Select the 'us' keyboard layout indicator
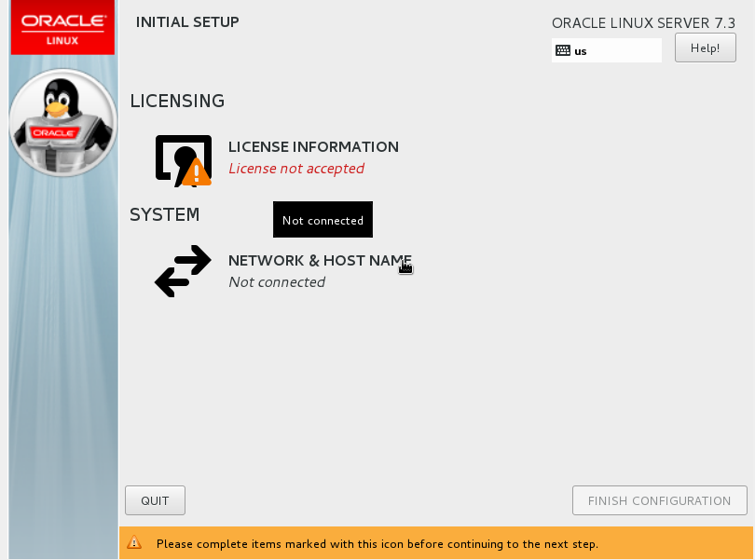Image resolution: width=755 pixels, height=560 pixels. pos(607,50)
